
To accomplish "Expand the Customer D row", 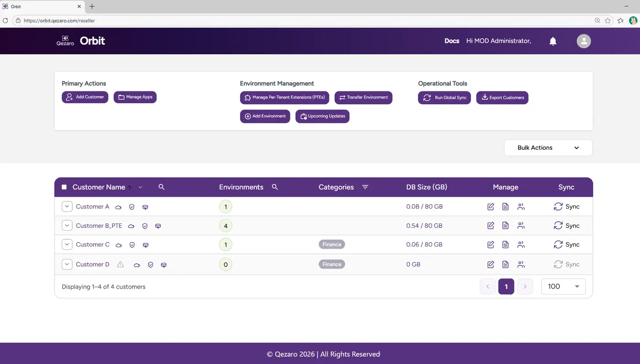I will pyautogui.click(x=67, y=264).
